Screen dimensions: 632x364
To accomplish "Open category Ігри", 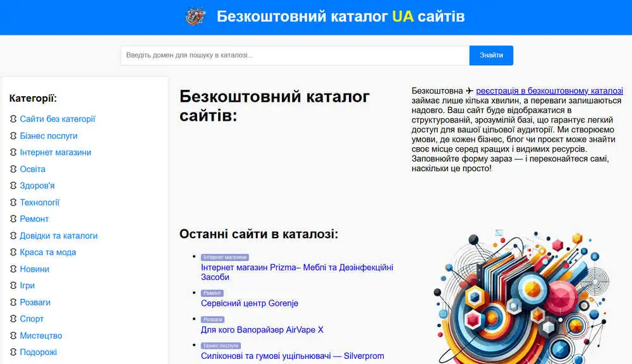I will (x=27, y=286).
